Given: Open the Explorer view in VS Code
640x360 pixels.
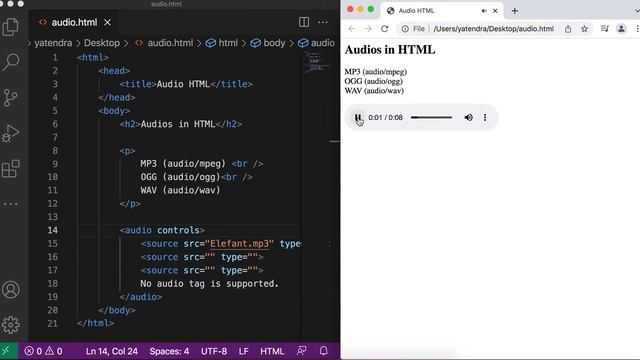Looking at the screenshot, I should tap(11, 27).
